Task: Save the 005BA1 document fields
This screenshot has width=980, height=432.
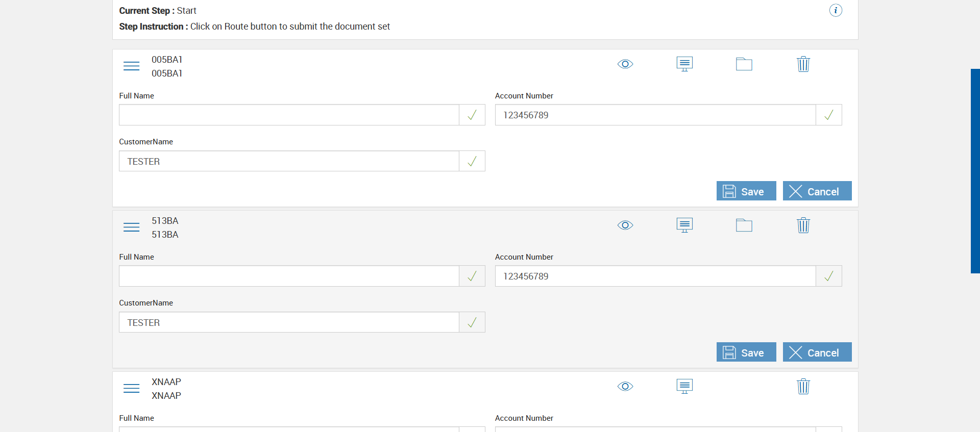Action: click(746, 191)
